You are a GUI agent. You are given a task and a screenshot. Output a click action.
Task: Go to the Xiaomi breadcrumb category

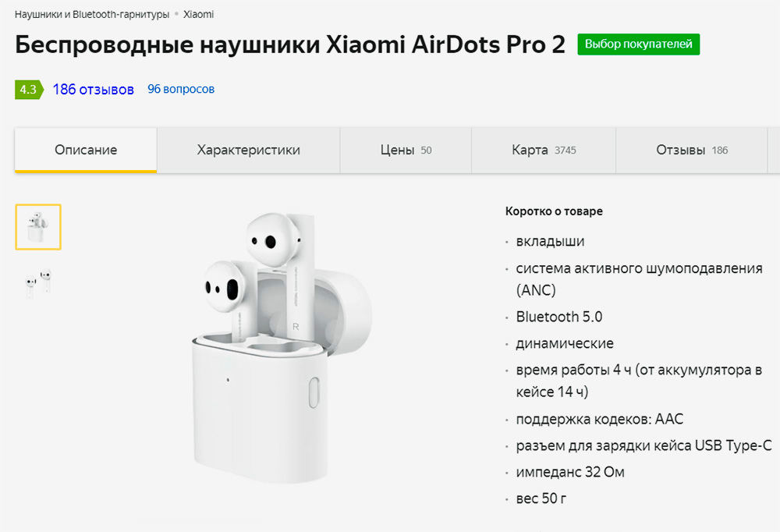pos(198,14)
